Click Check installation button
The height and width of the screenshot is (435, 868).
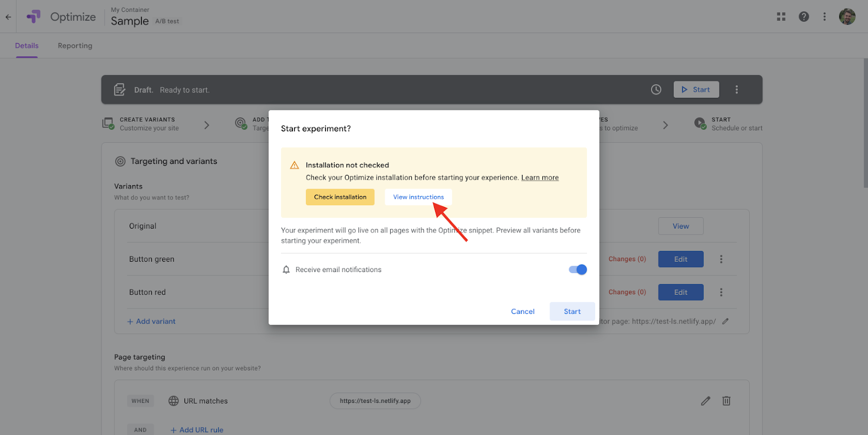click(340, 197)
